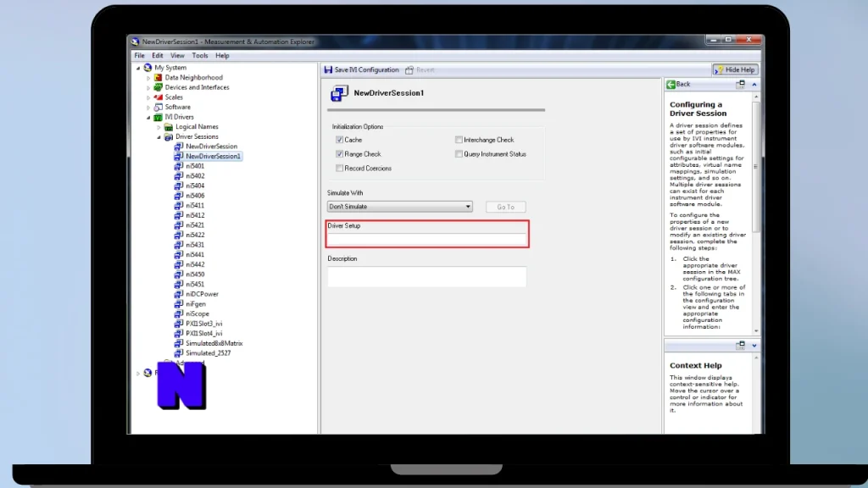Uncheck the Range Check checkbox
Viewport: 868px width, 488px height.
(339, 154)
